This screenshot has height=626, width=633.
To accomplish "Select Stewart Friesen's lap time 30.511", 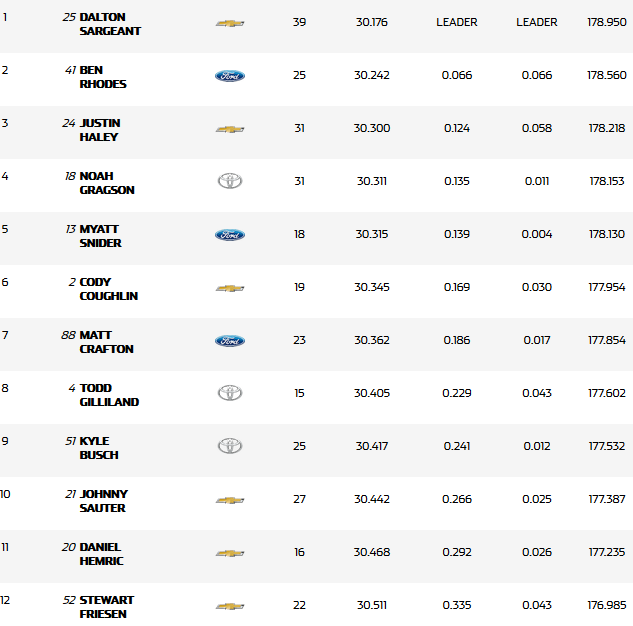I will click(373, 605).
